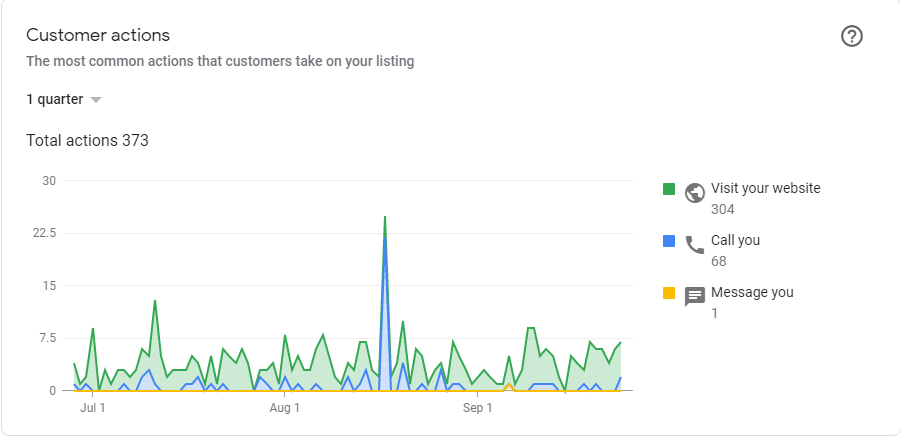Click the Jul 1 axis label
Screen dimensions: 900x437
[93, 408]
